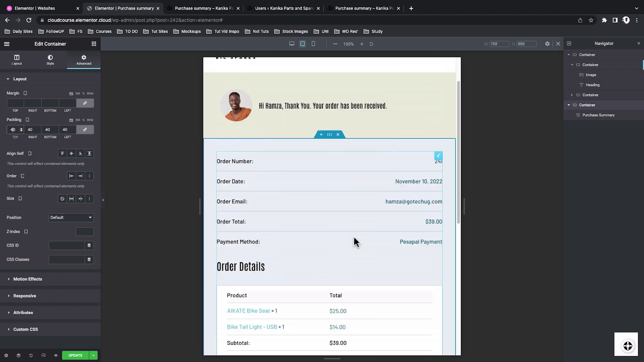The height and width of the screenshot is (362, 644).
Task: Switch to the Advanced tab
Action: tap(84, 60)
